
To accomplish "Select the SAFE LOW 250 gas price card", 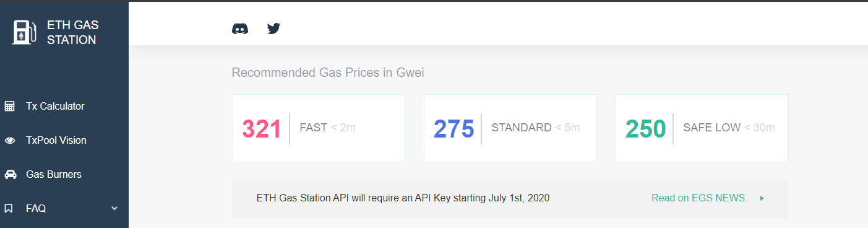I will tap(702, 128).
